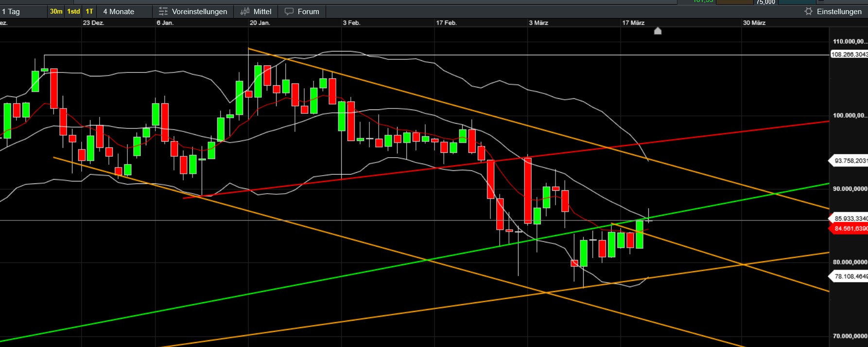868x347 pixels.
Task: Click the teal color box at top
Action: coord(797,2)
